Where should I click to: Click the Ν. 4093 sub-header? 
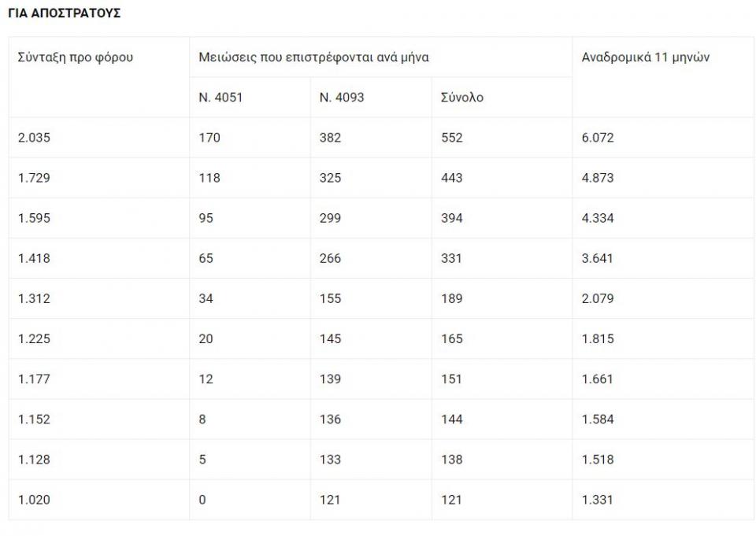[342, 98]
